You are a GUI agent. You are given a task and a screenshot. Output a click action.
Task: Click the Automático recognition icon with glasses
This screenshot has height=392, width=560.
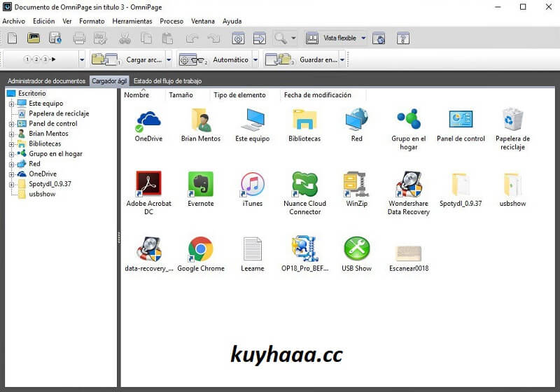coord(192,59)
